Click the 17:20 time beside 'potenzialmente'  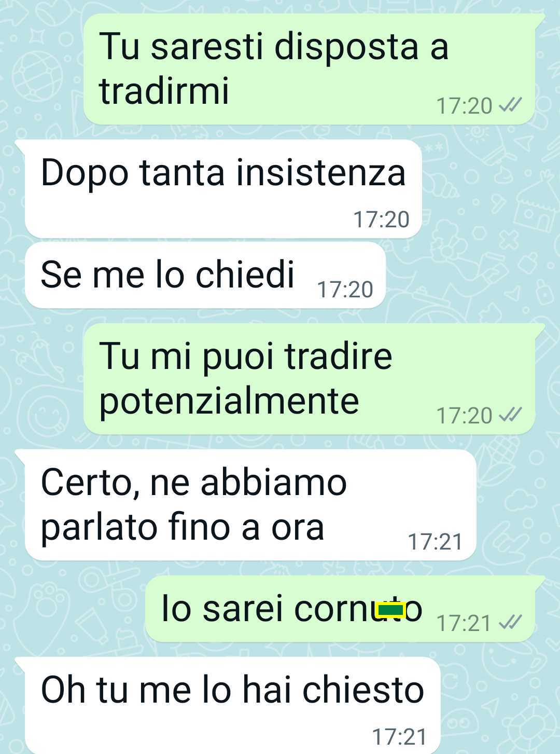[464, 415]
